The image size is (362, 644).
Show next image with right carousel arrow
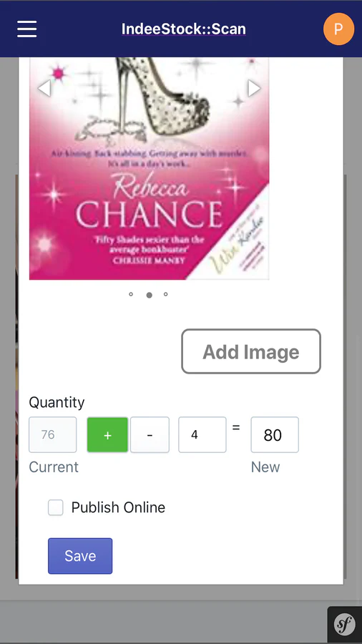pos(254,88)
